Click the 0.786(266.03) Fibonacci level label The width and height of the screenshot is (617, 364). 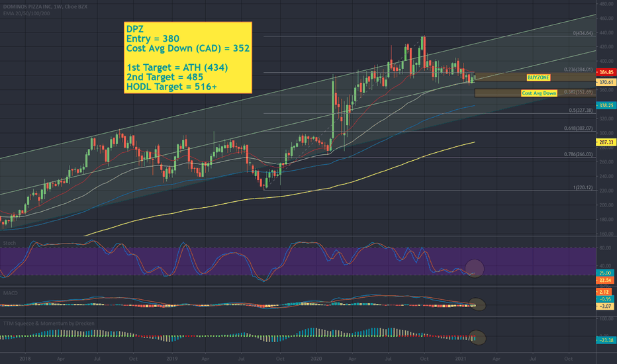[579, 154]
